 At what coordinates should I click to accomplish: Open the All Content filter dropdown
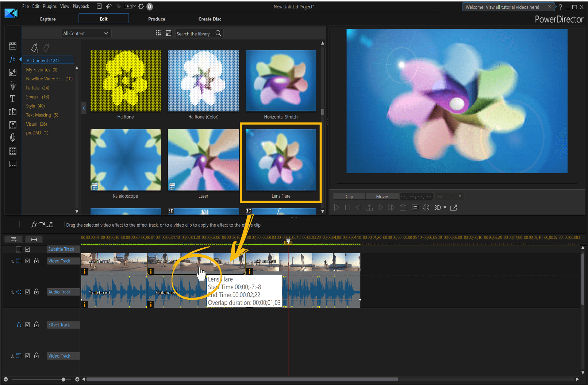coord(87,33)
